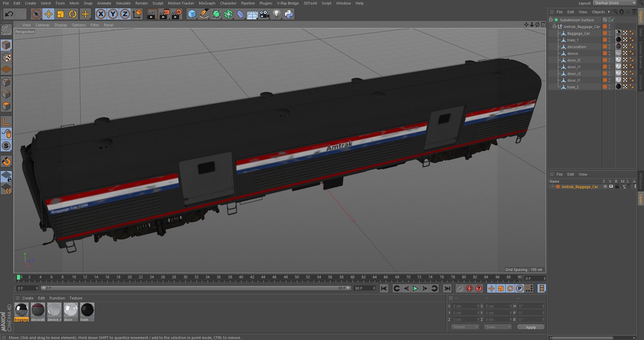Screen dimensions: 644x340
Task: Collapse the Amtrak_Baggage_Car null node
Action: (x=554, y=26)
